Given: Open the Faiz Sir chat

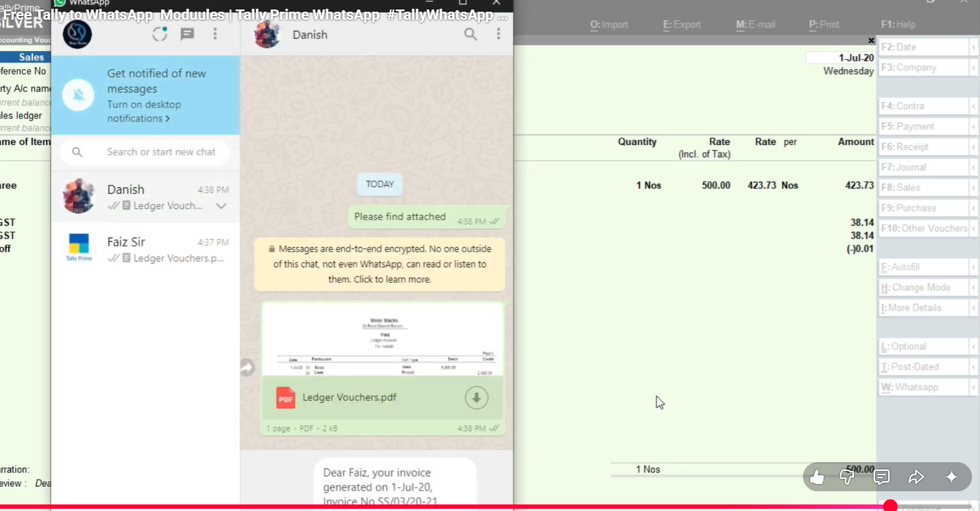Looking at the screenshot, I should [x=146, y=249].
